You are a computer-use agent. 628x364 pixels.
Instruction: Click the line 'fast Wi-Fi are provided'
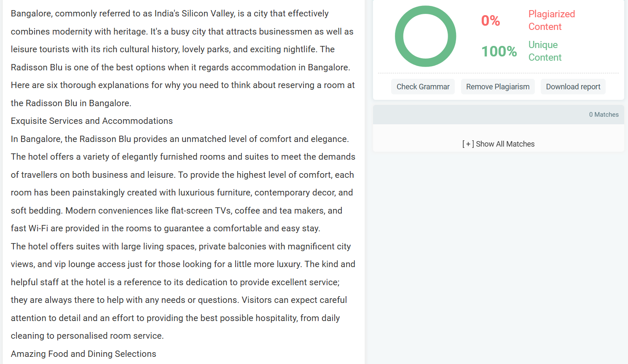[166, 228]
